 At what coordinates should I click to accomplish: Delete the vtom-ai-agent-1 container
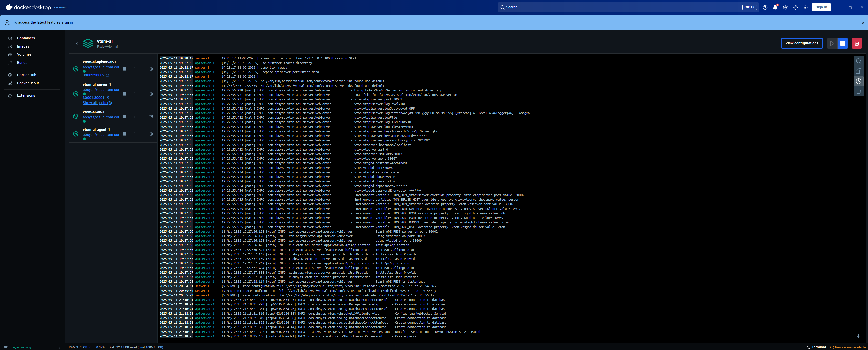point(151,134)
